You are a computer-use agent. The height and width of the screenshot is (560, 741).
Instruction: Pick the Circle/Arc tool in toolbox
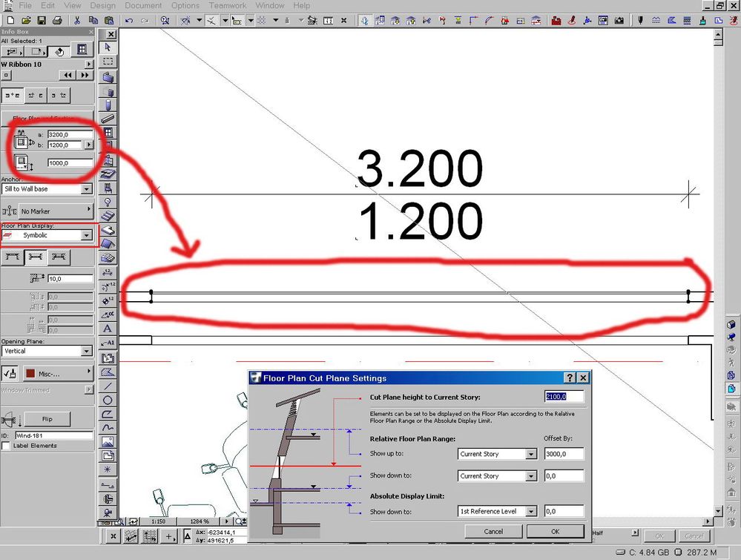tap(108, 401)
